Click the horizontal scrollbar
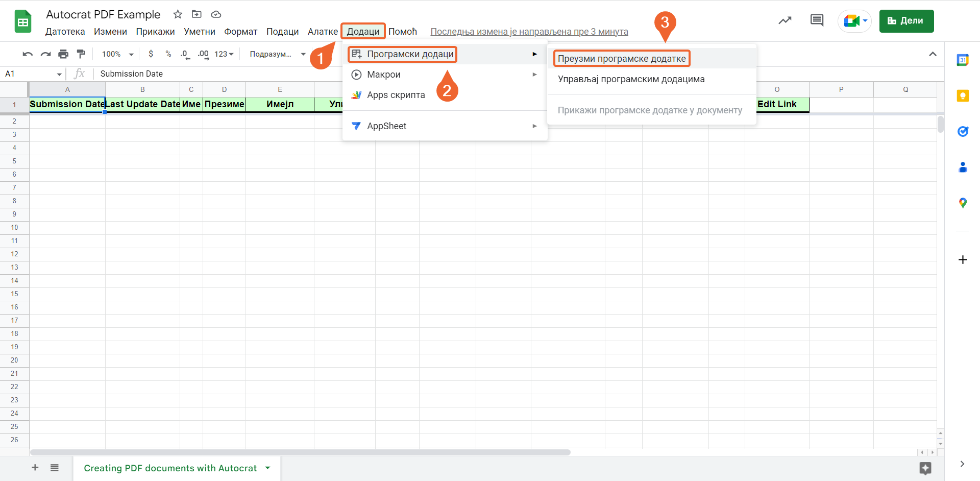 pos(300,452)
